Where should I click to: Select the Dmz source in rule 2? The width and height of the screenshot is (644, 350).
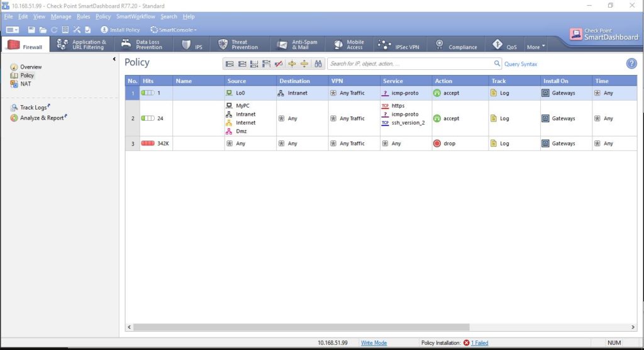point(236,131)
